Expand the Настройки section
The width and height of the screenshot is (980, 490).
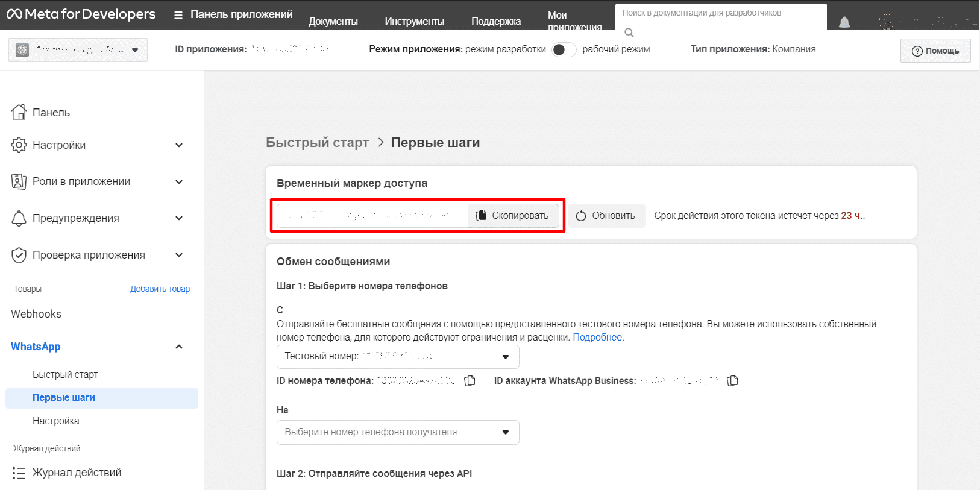(x=179, y=145)
